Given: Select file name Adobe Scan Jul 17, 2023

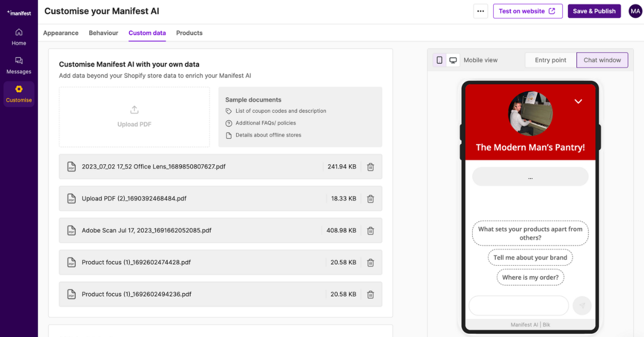Looking at the screenshot, I should click(x=147, y=231).
